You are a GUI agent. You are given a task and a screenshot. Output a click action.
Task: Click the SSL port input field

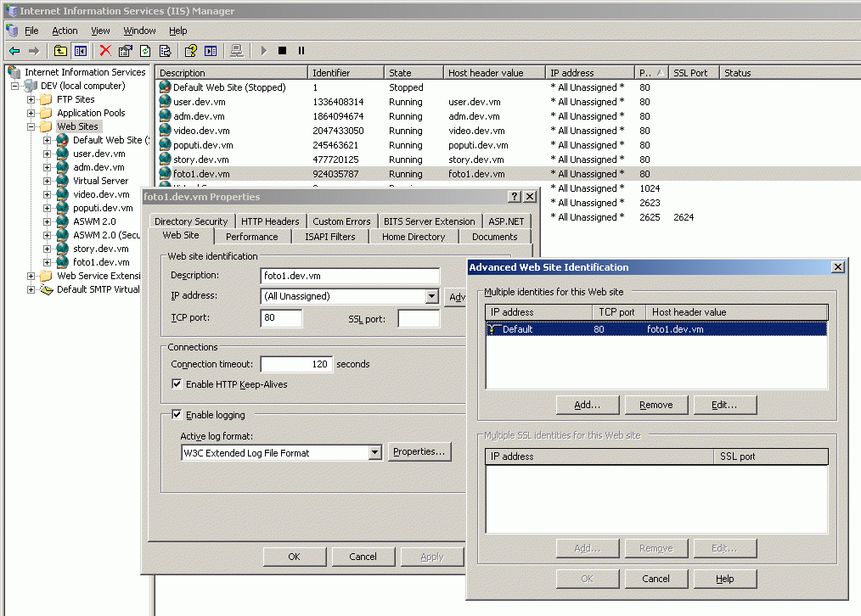tap(419, 319)
